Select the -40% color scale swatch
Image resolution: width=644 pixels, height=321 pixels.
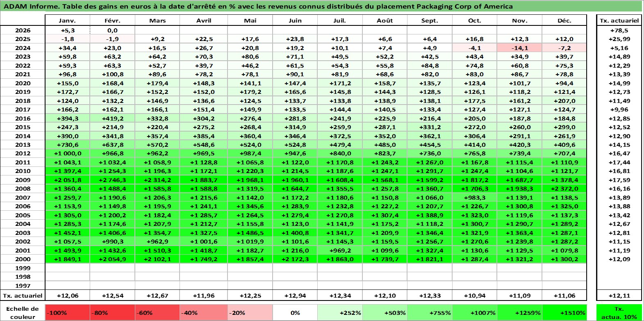tap(204, 312)
